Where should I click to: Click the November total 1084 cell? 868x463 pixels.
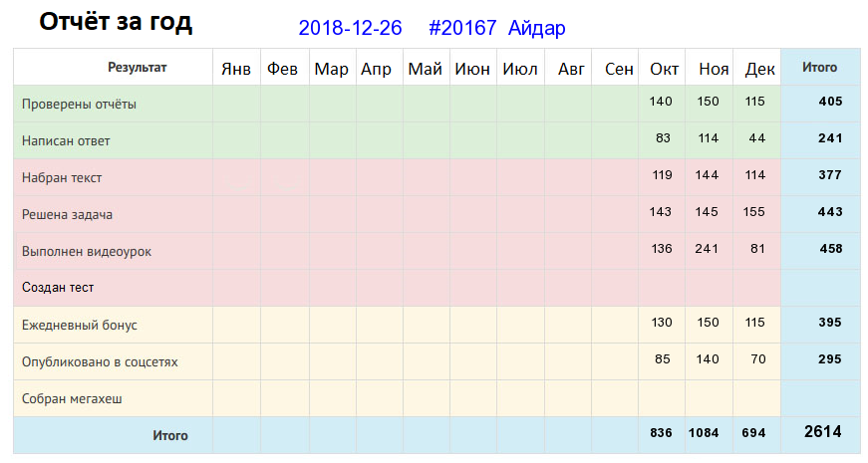tap(703, 433)
